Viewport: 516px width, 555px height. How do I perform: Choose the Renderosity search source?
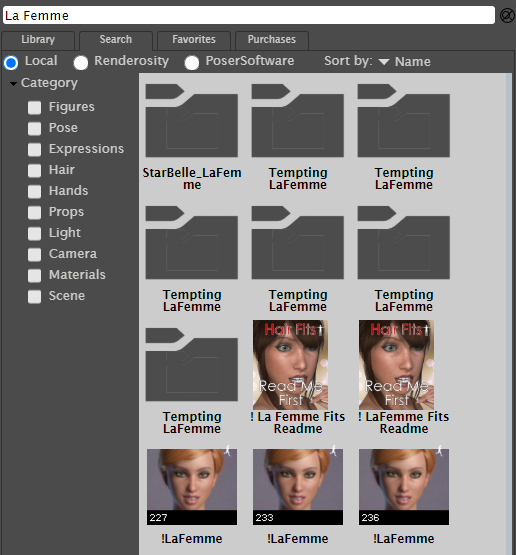coord(81,63)
